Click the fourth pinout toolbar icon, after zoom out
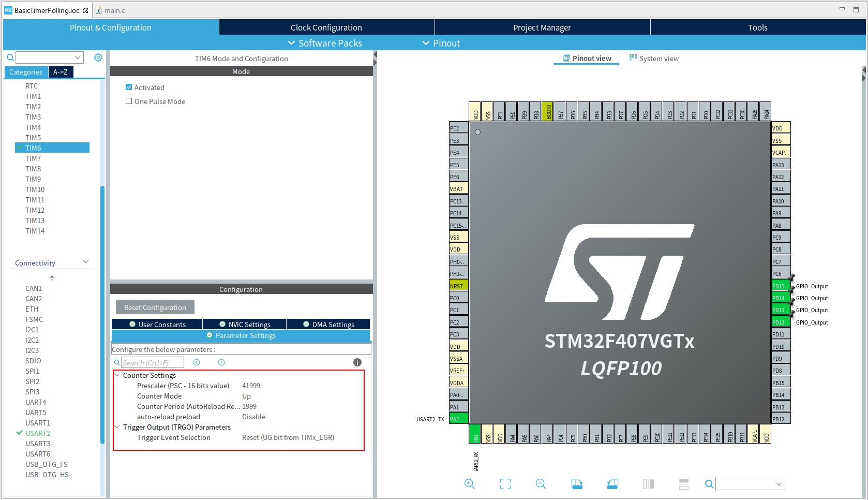The image size is (868, 500). click(x=577, y=484)
